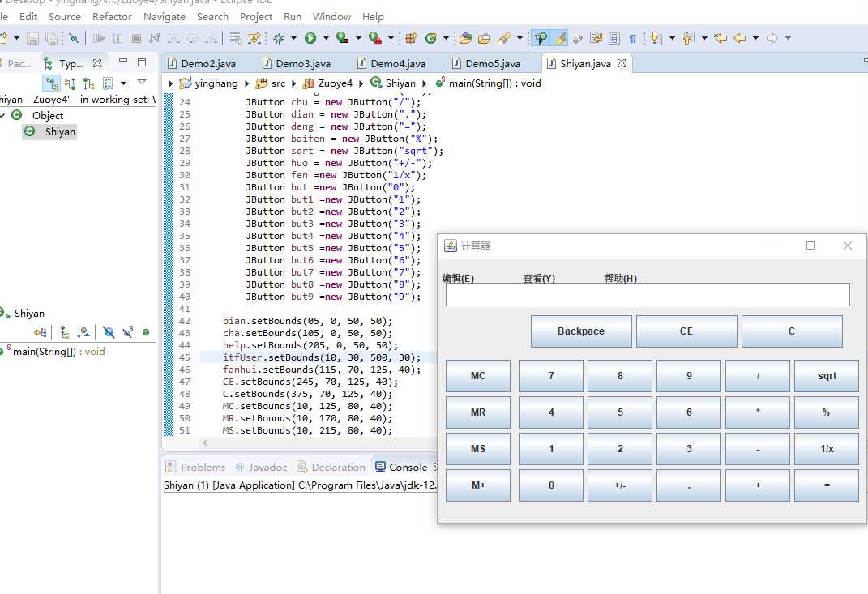The width and height of the screenshot is (868, 594).
Task: Open the Run button dropdown arrow
Action: pos(326,38)
